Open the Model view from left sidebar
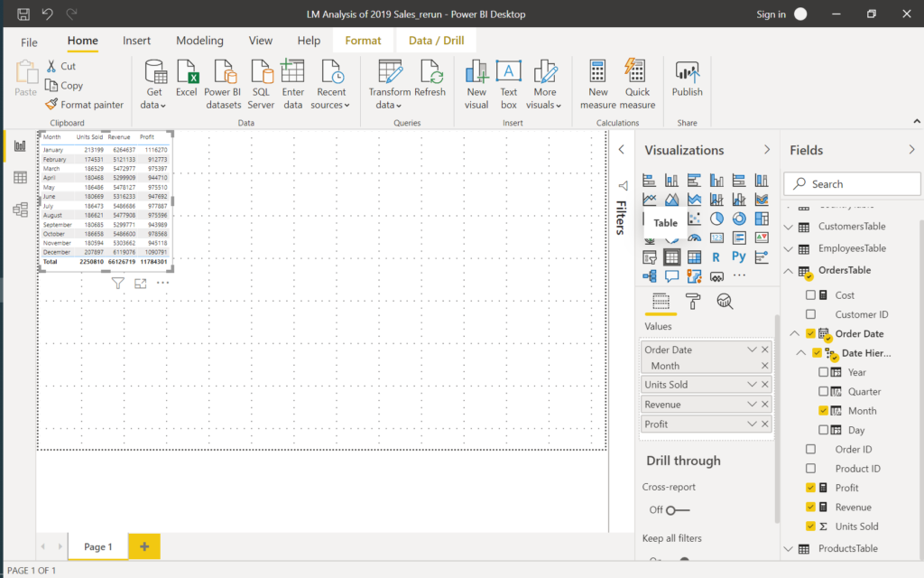924x578 pixels. tap(20, 210)
